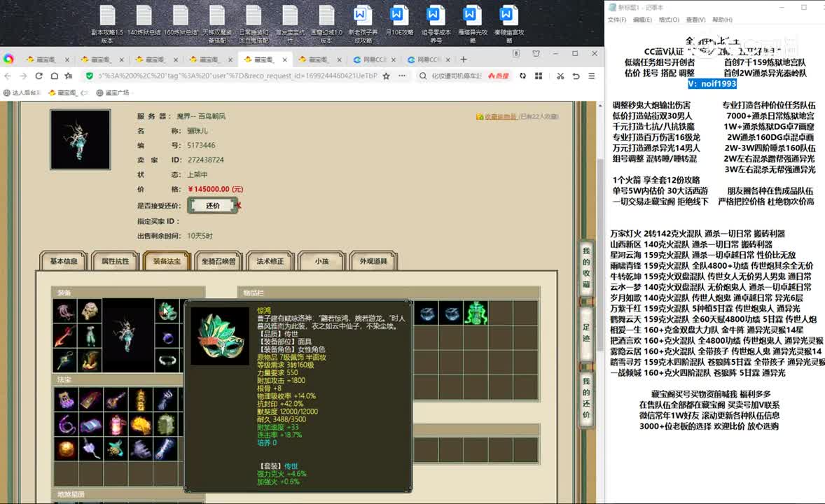Select the pink lantern talisman icon
Viewport: 825px width, 504px height.
tap(116, 424)
